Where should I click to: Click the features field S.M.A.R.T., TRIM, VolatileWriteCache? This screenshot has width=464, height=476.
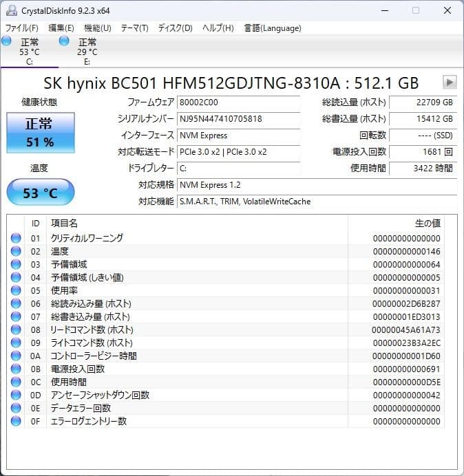317,202
